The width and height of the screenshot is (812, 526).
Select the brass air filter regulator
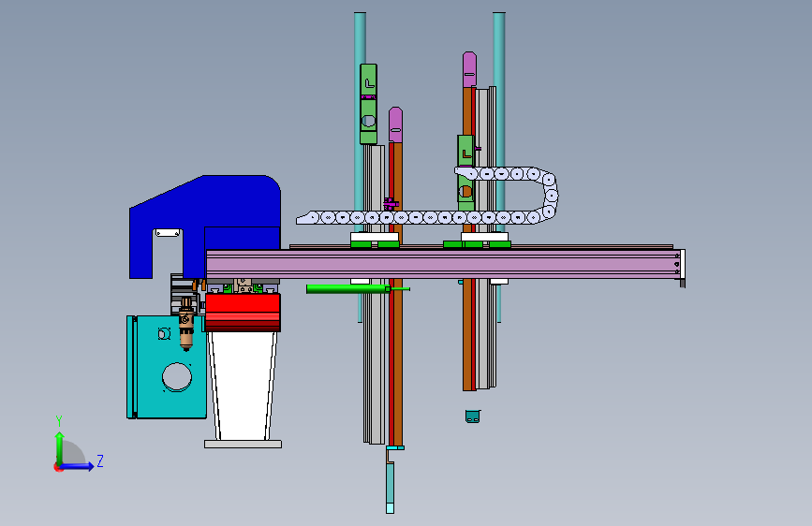(186, 323)
